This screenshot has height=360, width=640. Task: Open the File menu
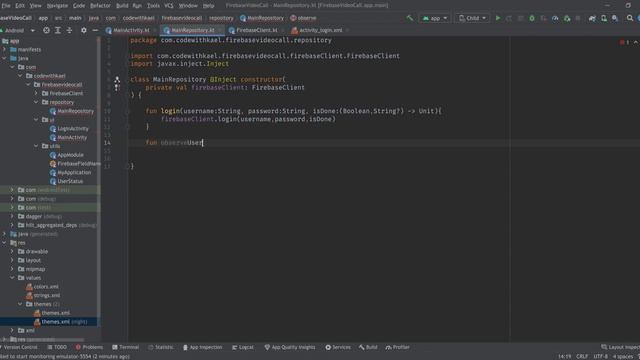pyautogui.click(x=6, y=6)
